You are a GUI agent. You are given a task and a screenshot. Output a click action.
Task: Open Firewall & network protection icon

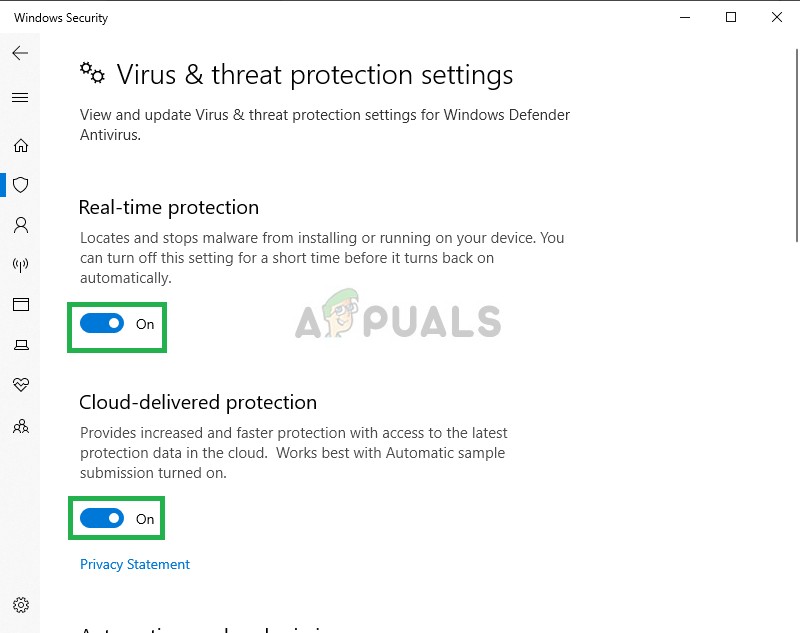[20, 265]
